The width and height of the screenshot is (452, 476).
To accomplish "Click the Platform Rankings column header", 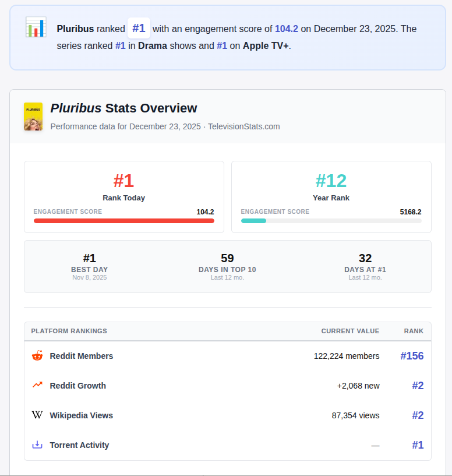I will click(69, 331).
